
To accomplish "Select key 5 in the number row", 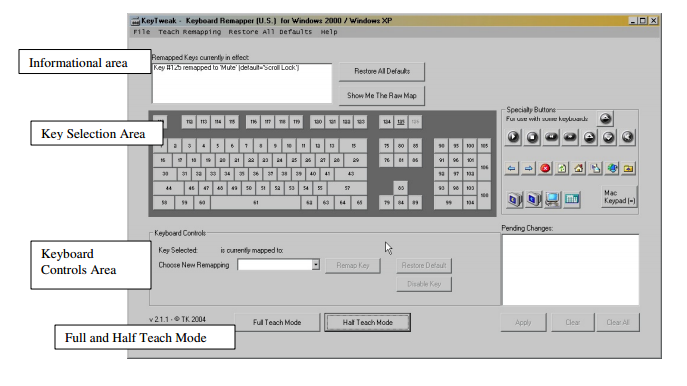I will click(217, 146).
